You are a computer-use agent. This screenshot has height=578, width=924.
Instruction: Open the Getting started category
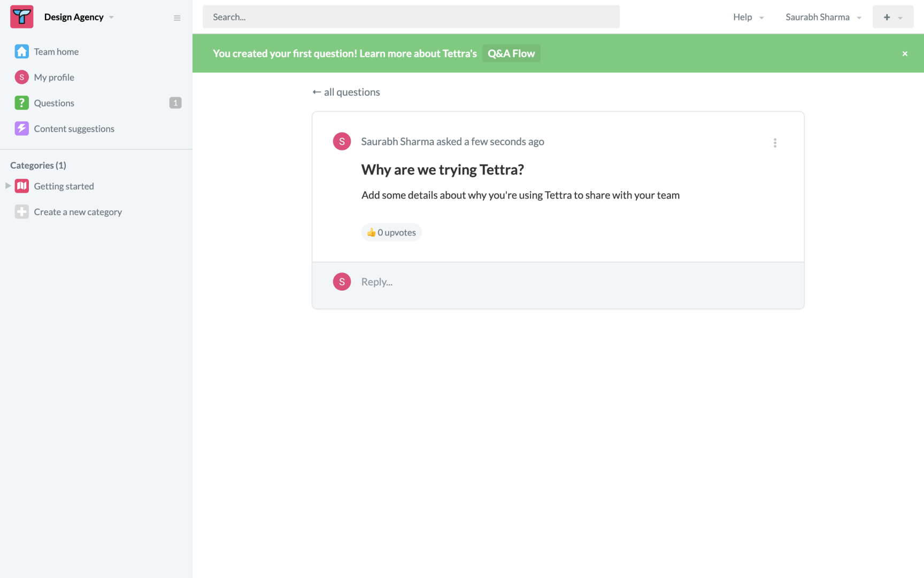point(64,186)
